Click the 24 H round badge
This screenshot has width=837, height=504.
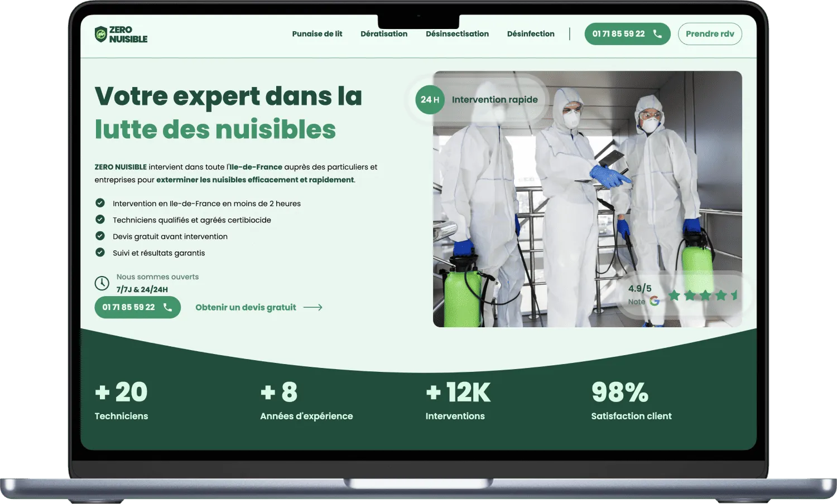[x=430, y=100]
